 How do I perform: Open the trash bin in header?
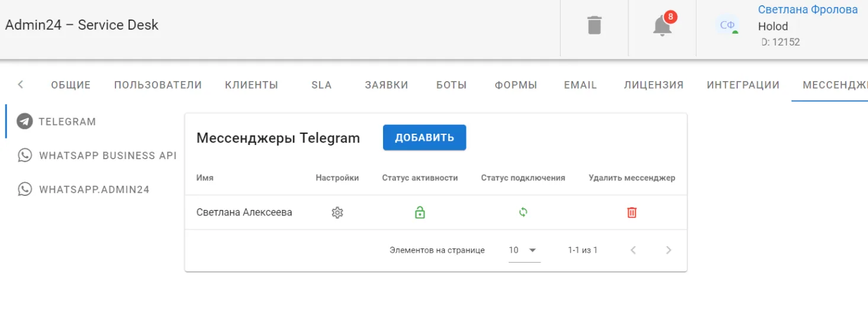coord(594,25)
